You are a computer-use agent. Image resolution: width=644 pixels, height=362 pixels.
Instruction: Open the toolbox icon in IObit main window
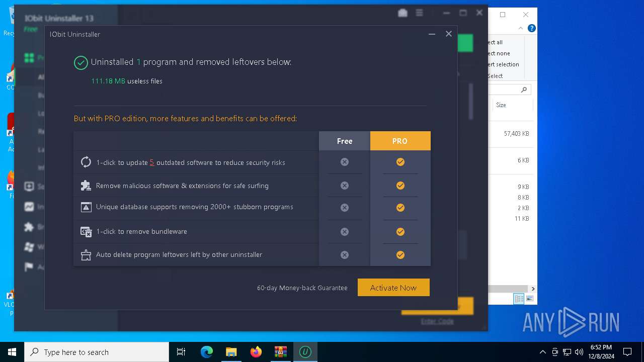click(403, 13)
